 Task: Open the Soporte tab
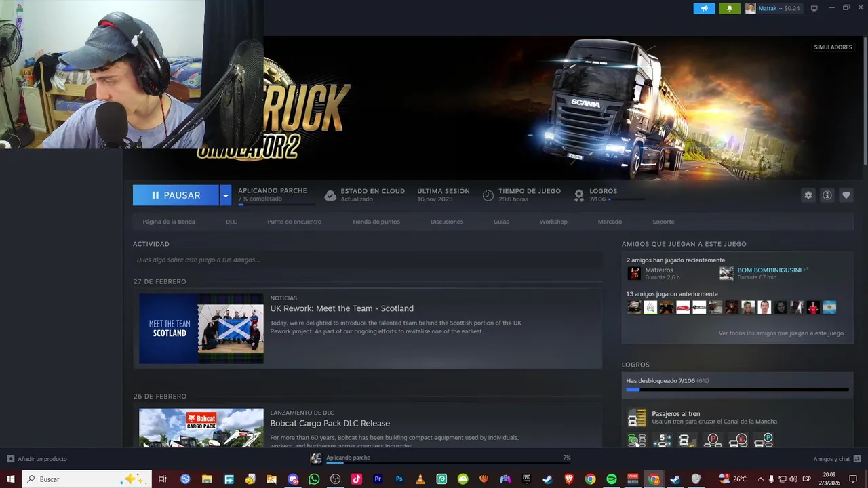(x=663, y=222)
